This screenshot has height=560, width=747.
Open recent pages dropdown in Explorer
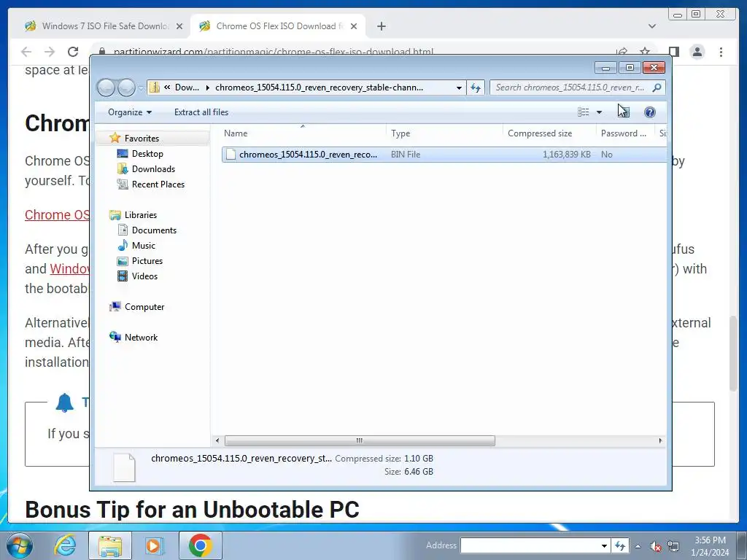point(141,88)
